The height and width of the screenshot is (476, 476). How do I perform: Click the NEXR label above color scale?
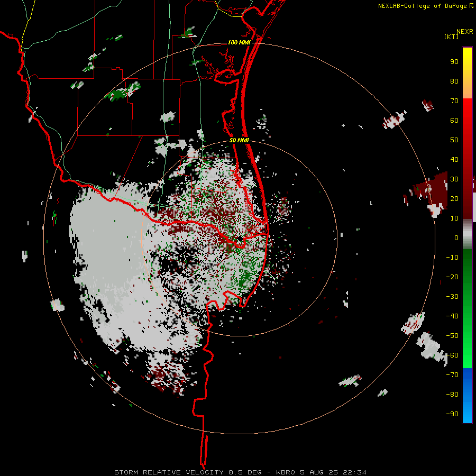465,32
